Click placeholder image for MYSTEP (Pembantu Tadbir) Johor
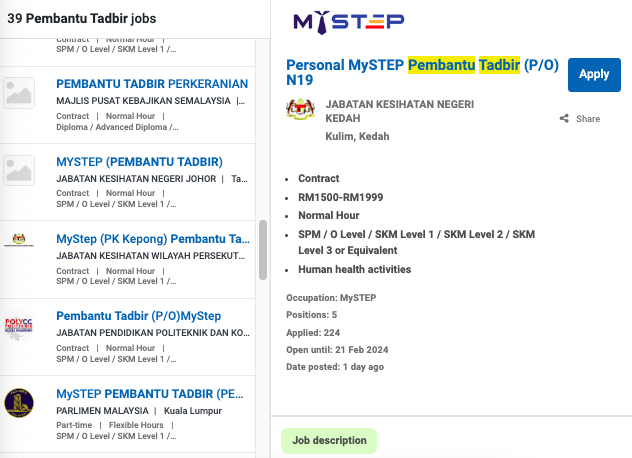Screen dimensions: 632x458 pyautogui.click(x=19, y=170)
